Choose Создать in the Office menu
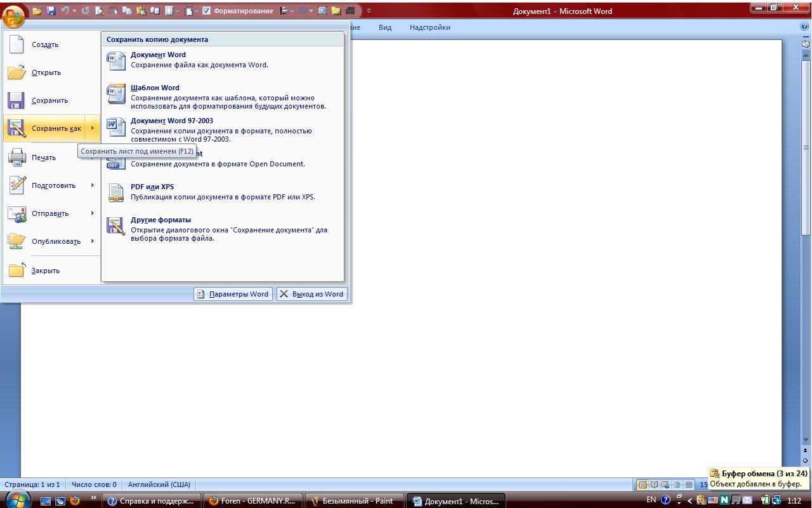 (51, 44)
